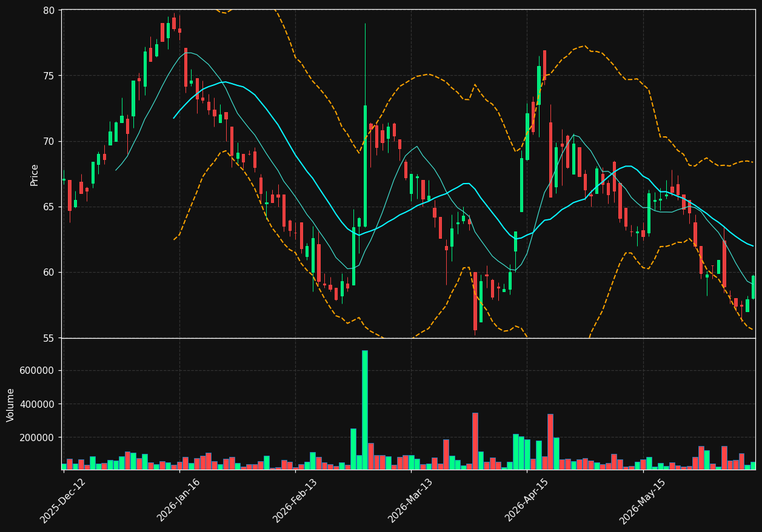The image size is (762, 532).
Task: Click the 2026-Feb-13 date label
Action: pos(295,500)
